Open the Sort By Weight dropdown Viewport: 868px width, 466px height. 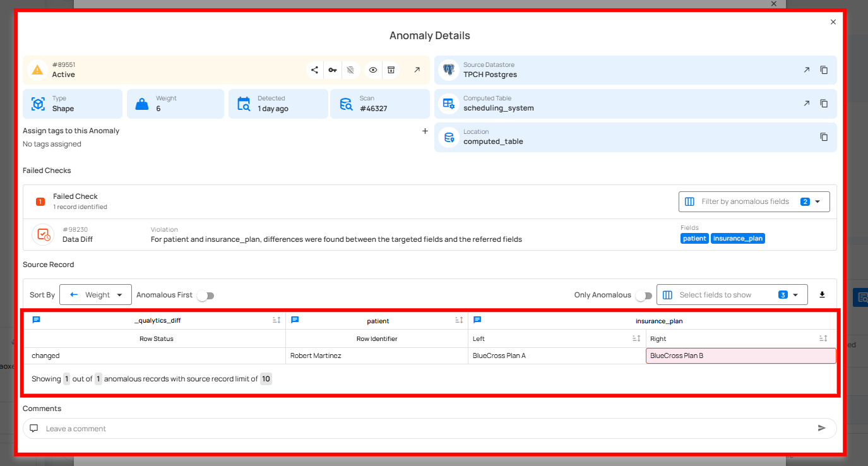[x=95, y=295]
